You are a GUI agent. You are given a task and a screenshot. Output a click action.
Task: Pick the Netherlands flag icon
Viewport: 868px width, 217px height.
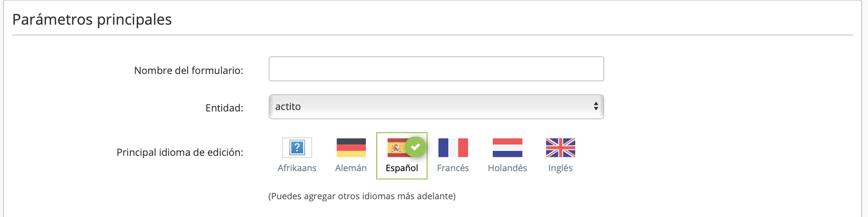click(507, 147)
